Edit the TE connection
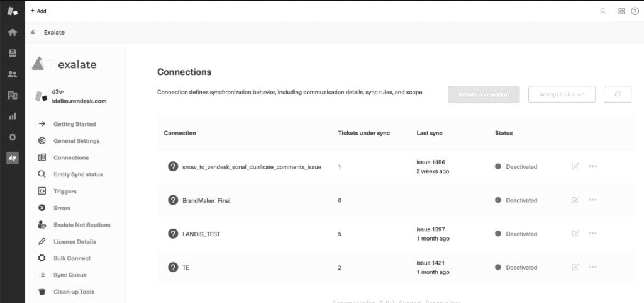 575,267
